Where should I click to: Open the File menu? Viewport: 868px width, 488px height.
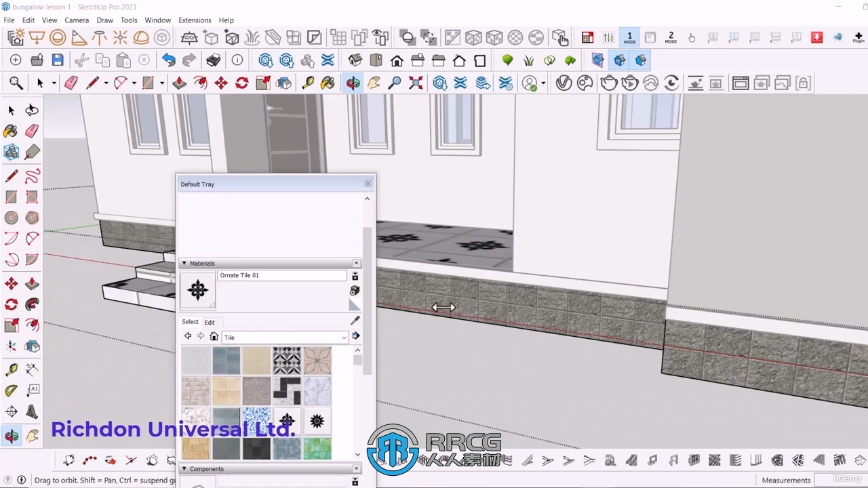point(9,20)
